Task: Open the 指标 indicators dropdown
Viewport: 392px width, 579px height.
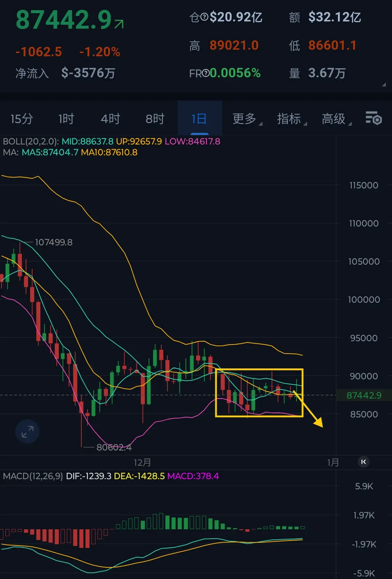Action: click(x=292, y=119)
